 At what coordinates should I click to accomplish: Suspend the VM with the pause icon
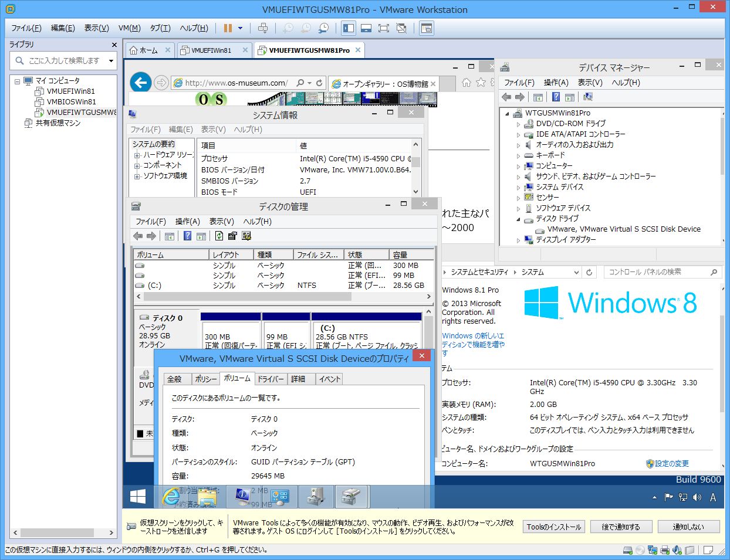(228, 28)
